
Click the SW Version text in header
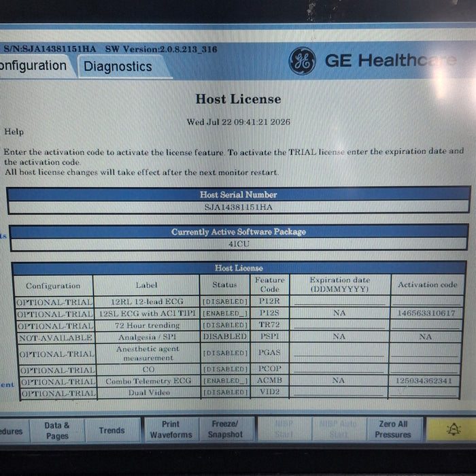coord(161,49)
